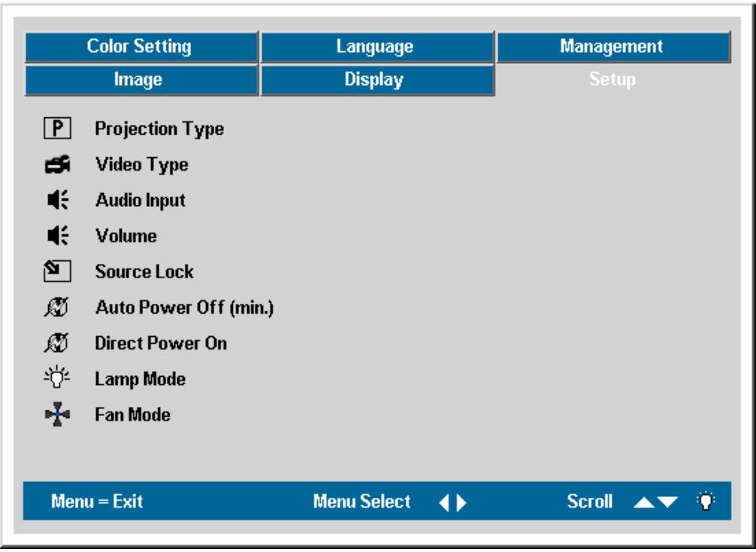The image size is (756, 552).
Task: Pick the Lamp Mode setting
Action: coord(141,379)
